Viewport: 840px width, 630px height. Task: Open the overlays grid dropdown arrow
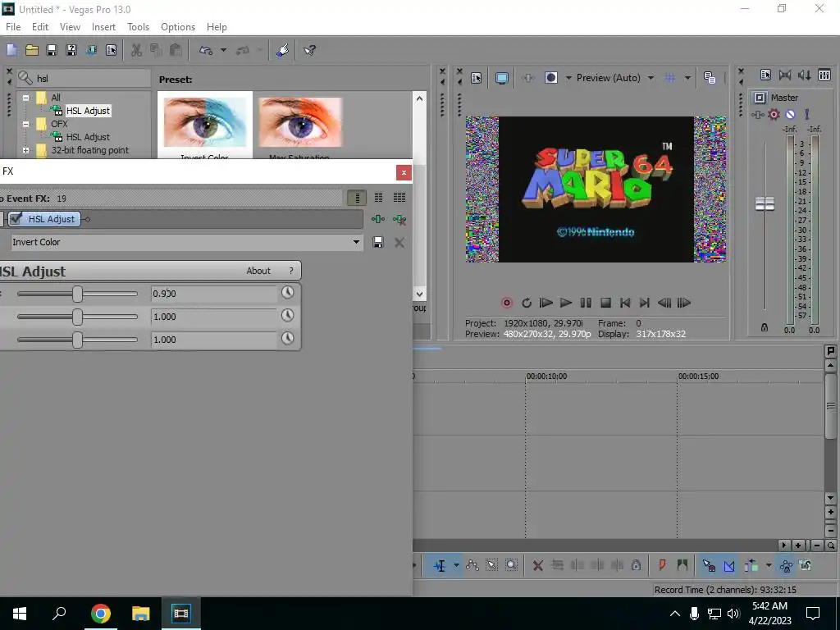687,78
